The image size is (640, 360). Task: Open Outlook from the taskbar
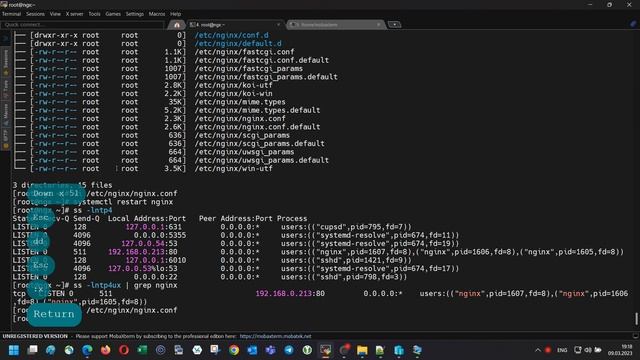(252, 350)
